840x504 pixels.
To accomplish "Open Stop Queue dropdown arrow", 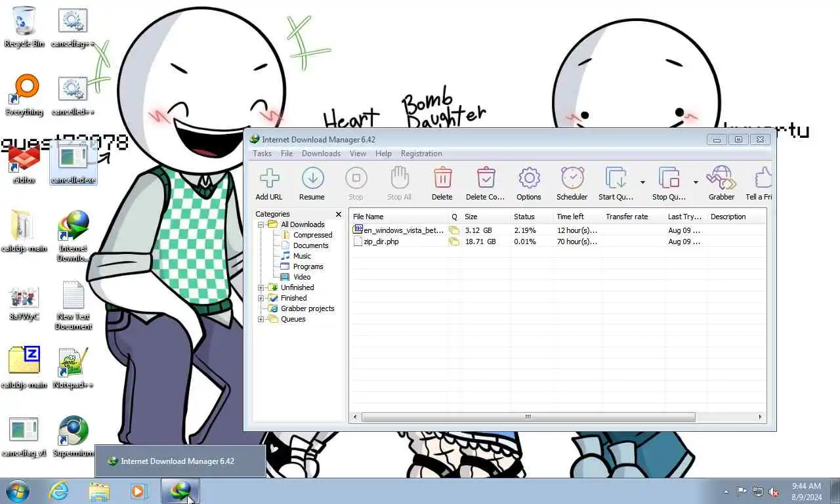I will pos(696,182).
